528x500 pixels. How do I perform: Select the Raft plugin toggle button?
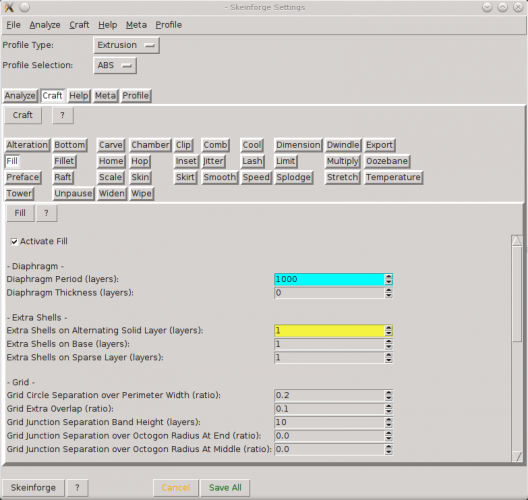click(x=63, y=177)
